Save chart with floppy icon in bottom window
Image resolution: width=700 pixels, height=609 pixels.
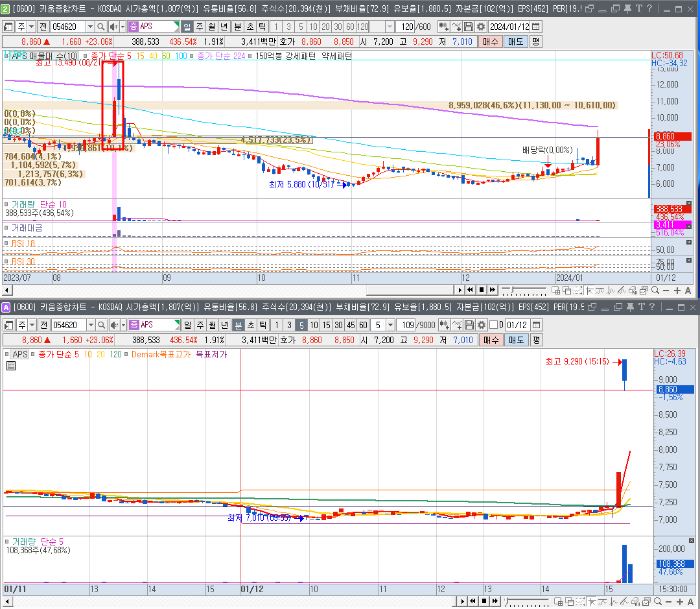coord(469,325)
